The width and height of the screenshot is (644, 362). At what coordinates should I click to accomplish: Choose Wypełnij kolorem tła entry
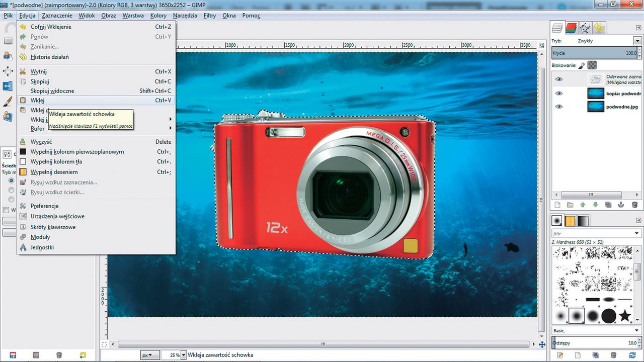point(96,162)
